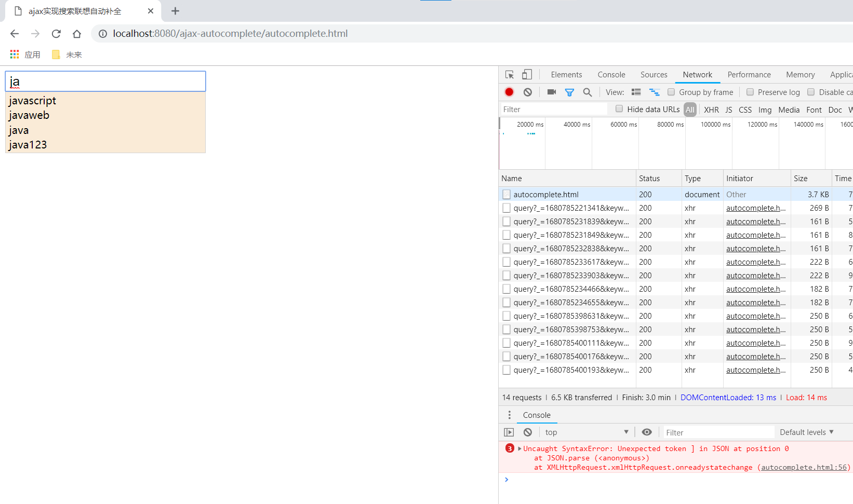Toggle the network filter funnel
The width and height of the screenshot is (853, 504).
point(569,92)
